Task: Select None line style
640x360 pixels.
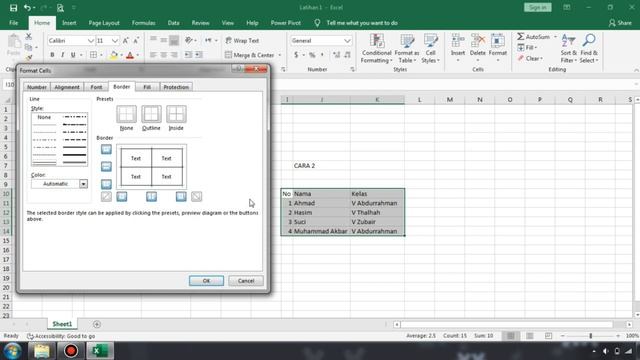Action: 44,117
